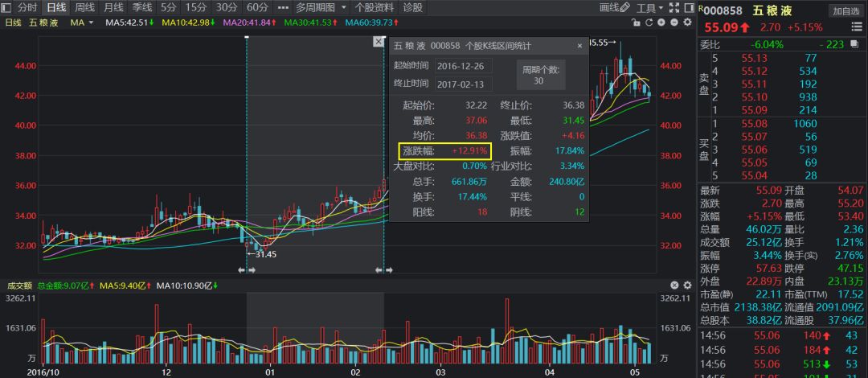Switch to 周线 weekly chart tab

(84, 8)
